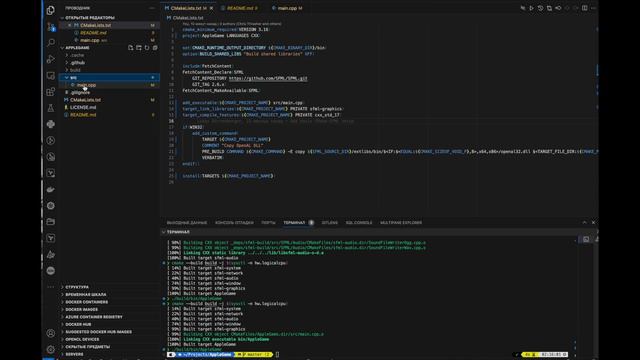Expand the СКРЫТЫЕ ПРЕДМЕТЫ section

[109, 347]
